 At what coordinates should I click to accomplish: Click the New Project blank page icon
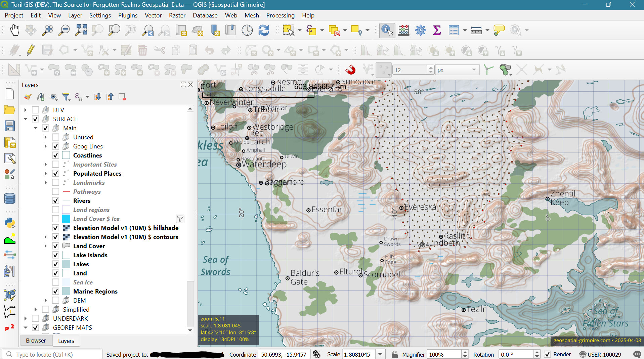(x=10, y=94)
